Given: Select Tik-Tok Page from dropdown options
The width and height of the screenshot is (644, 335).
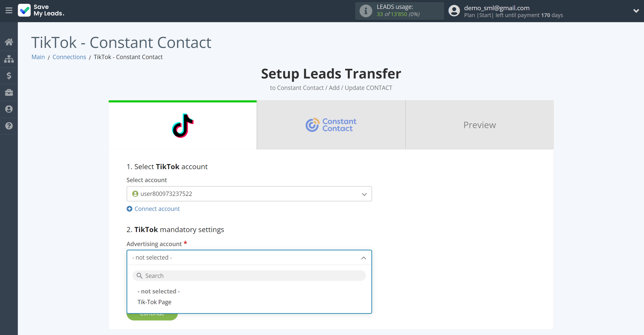Looking at the screenshot, I should pos(154,302).
